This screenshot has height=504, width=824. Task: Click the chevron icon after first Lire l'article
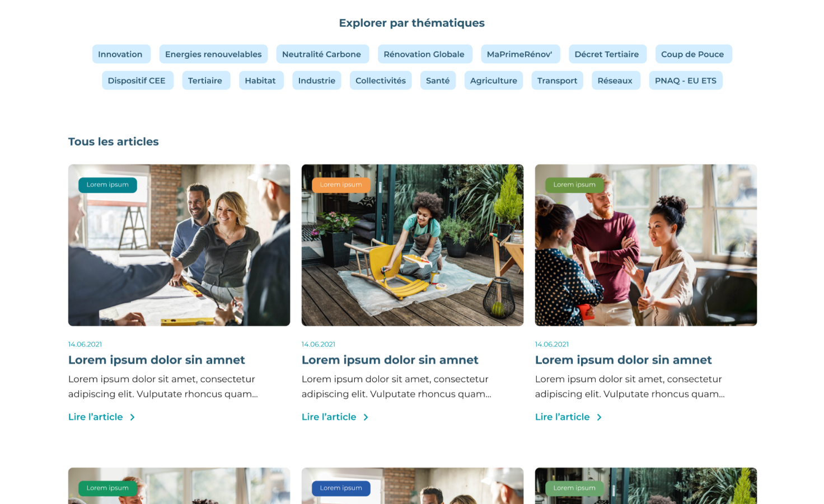point(132,417)
